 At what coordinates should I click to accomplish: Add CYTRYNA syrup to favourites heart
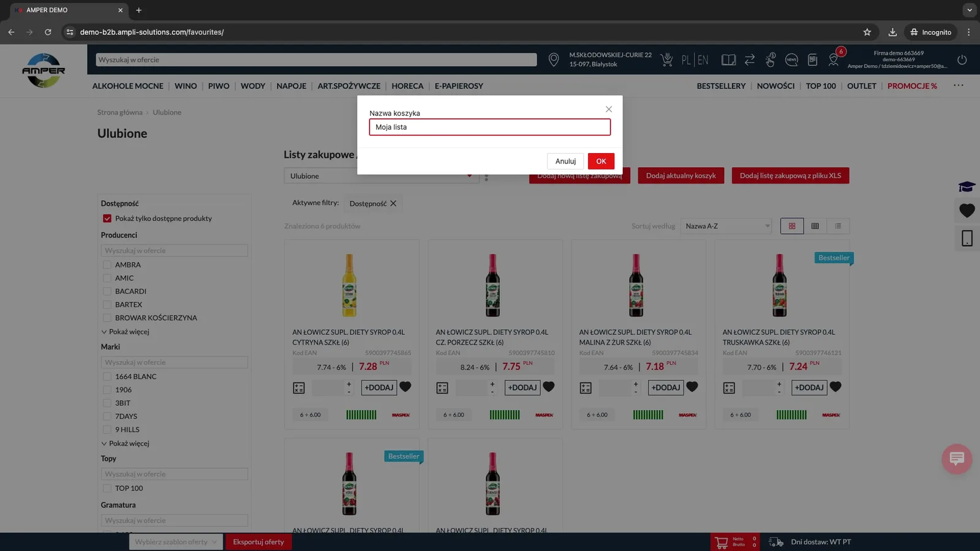[405, 387]
